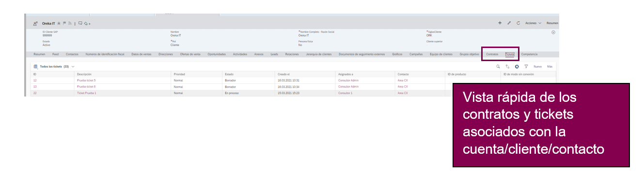Click the plus create icon in header
644x178 pixels.
coord(500,23)
